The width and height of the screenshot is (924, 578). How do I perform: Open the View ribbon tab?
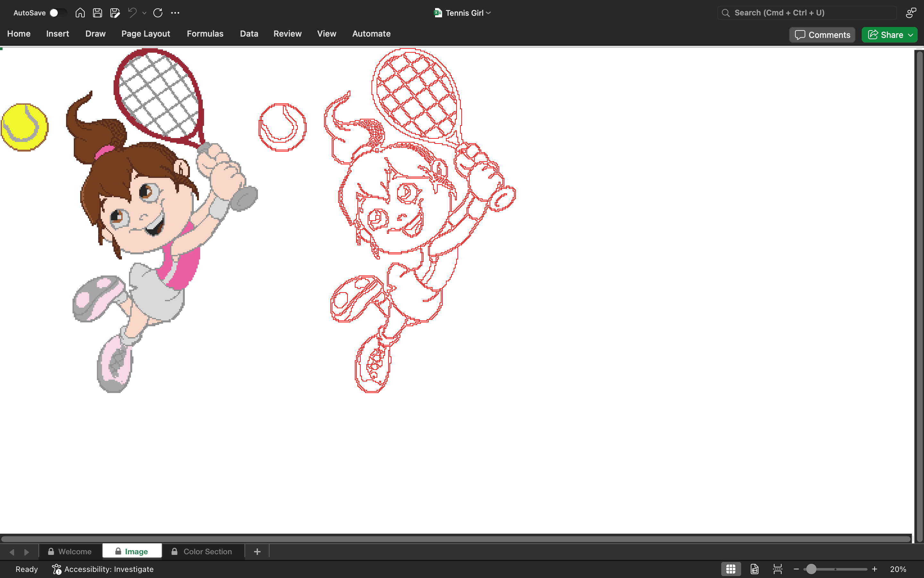327,34
